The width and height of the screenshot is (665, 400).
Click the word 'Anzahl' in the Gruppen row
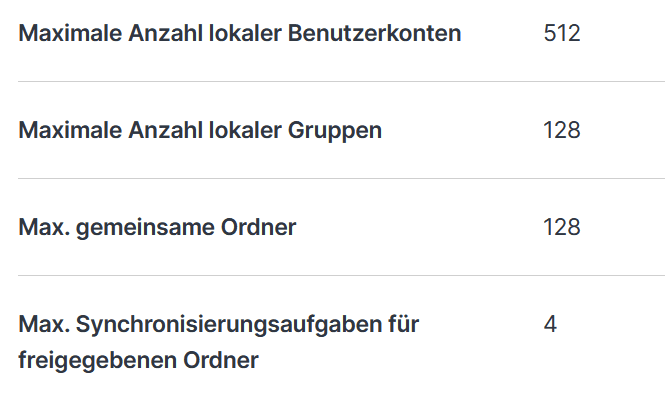click(165, 130)
